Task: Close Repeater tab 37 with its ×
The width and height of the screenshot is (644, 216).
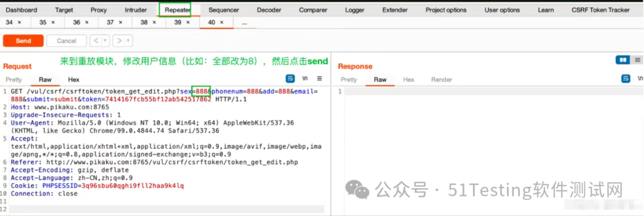Action: point(120,23)
